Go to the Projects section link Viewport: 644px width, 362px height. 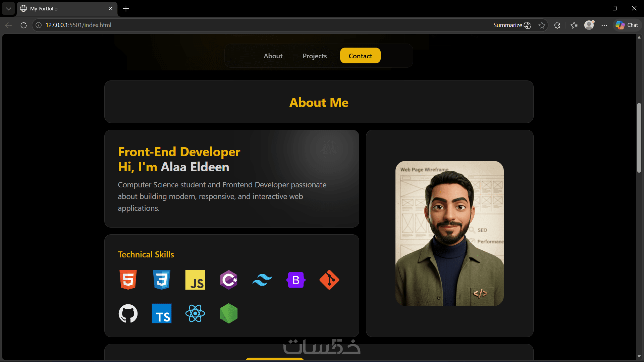pyautogui.click(x=315, y=56)
